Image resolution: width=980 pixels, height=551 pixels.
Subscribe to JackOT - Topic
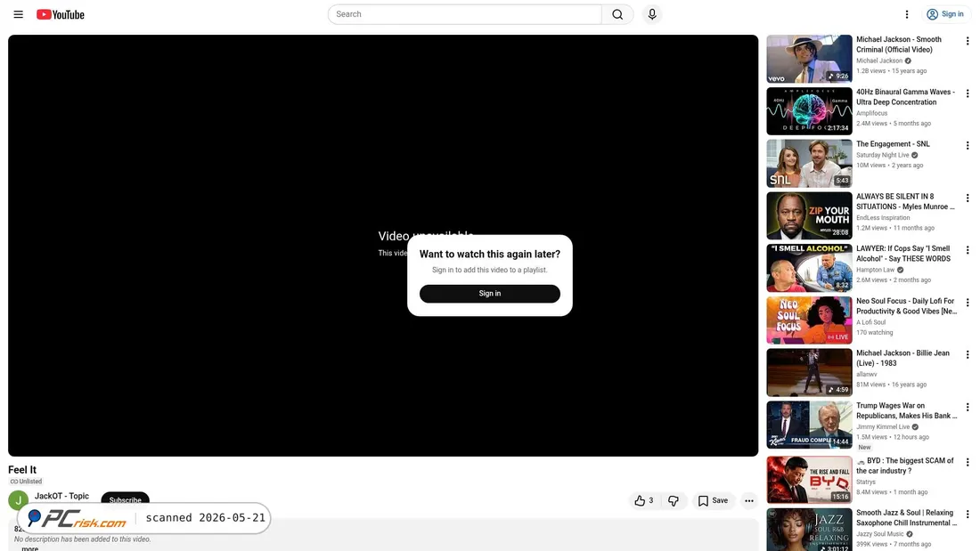125,499
